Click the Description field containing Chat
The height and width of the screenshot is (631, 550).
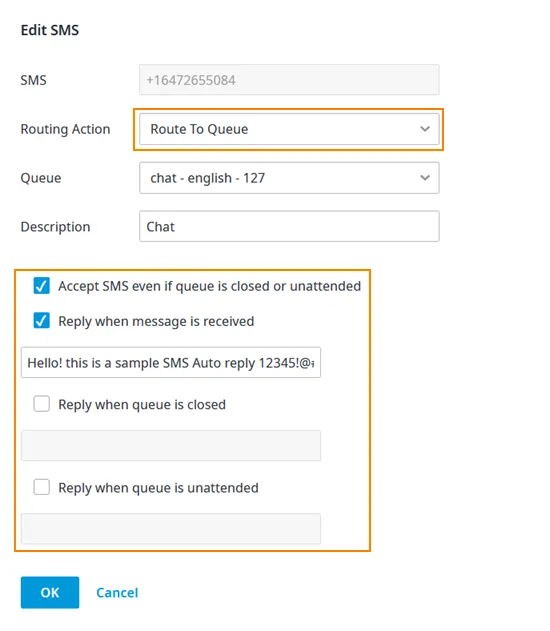point(289,227)
